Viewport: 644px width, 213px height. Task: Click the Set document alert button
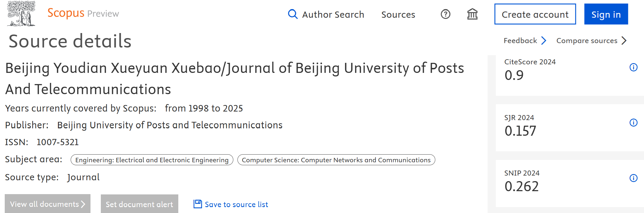[140, 204]
